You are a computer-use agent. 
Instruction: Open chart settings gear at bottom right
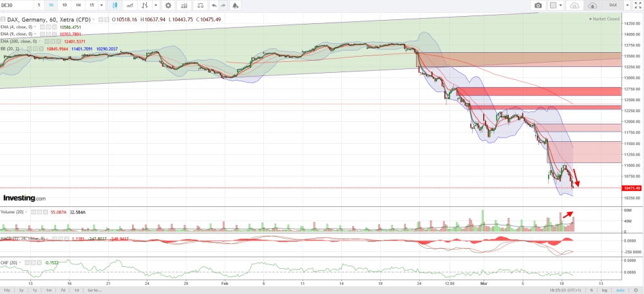(x=636, y=290)
